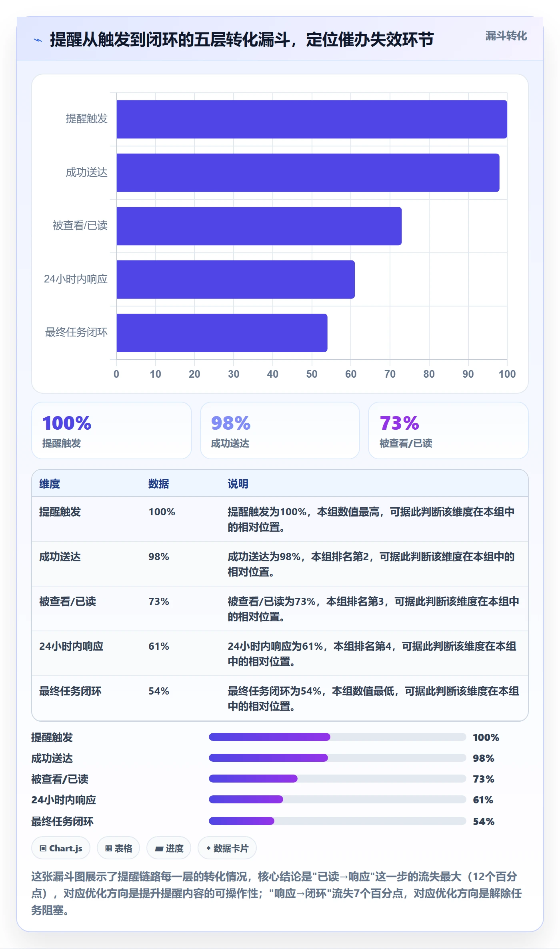Image resolution: width=560 pixels, height=949 pixels.
Task: Click the 维度 column header
Action: (50, 484)
